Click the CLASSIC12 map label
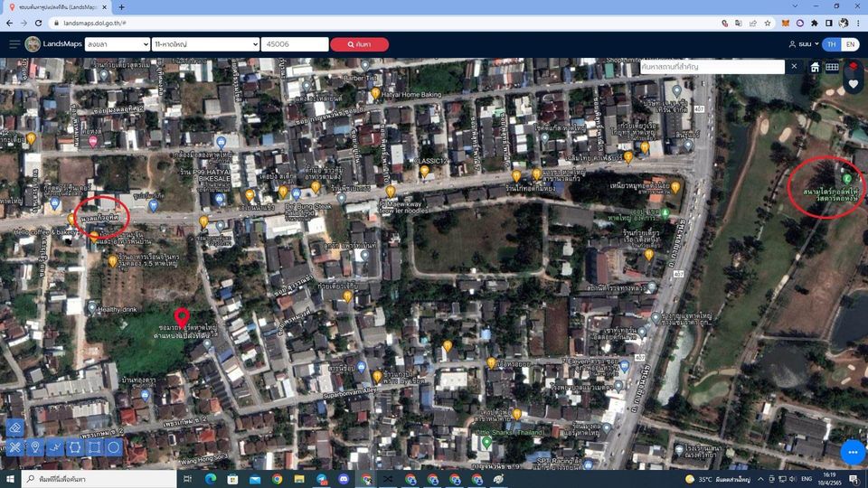The image size is (868, 488). click(430, 161)
